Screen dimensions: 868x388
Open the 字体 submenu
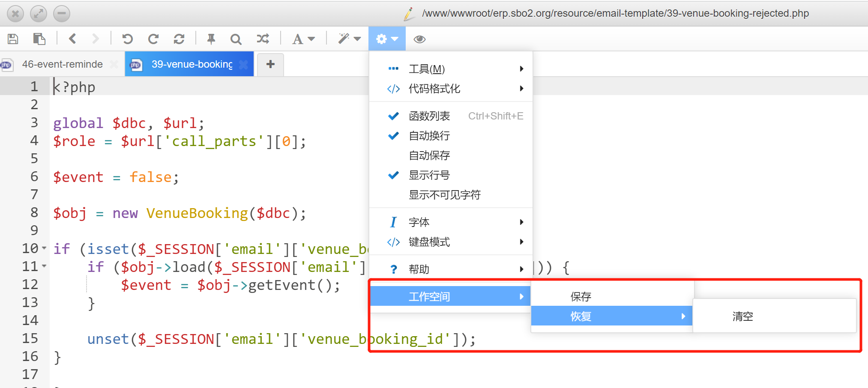tap(451, 222)
